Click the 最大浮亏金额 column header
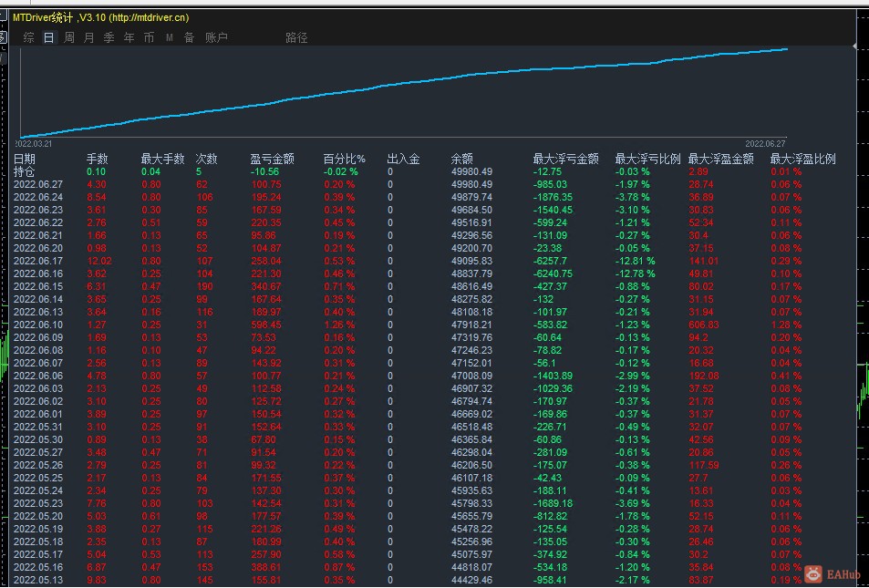 tap(565, 159)
